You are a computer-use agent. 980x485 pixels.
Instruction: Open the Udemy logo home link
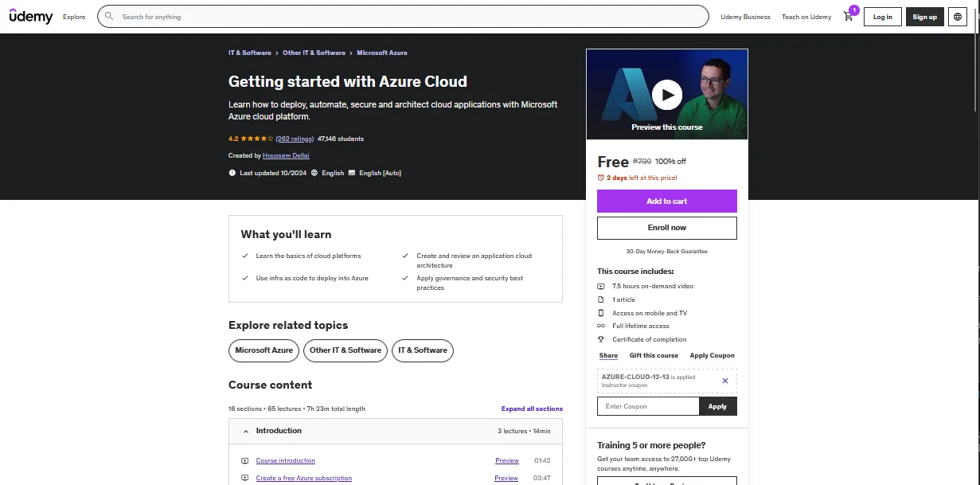tap(31, 16)
